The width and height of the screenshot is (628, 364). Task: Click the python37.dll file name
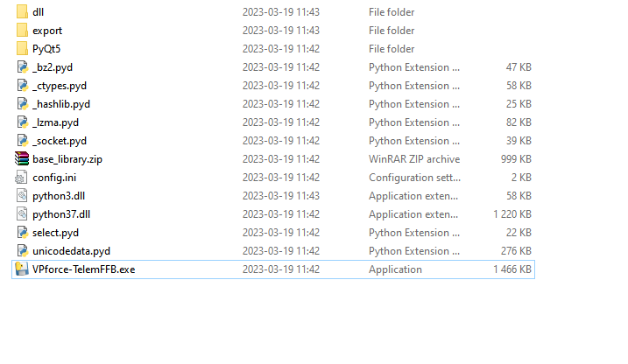click(61, 214)
